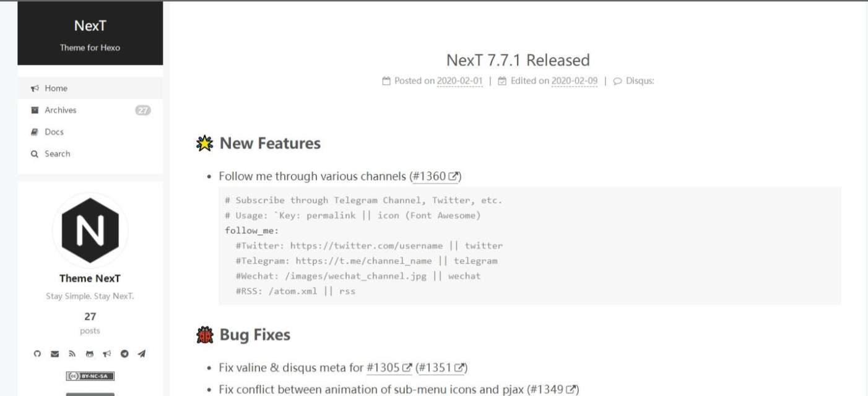Image resolution: width=868 pixels, height=396 pixels.
Task: Click the NexT site title header
Action: [x=90, y=25]
